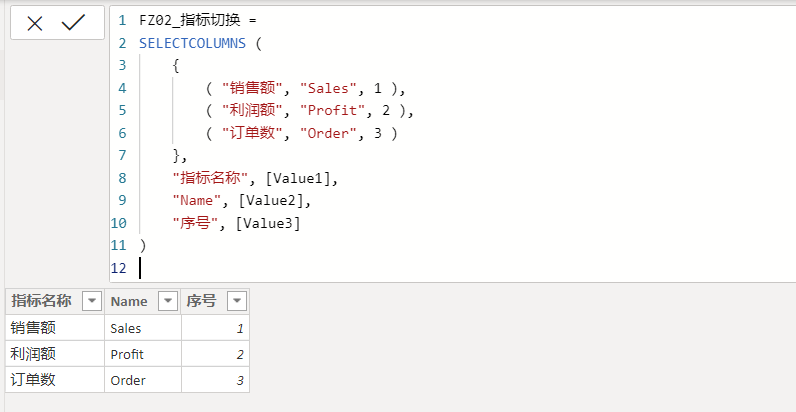
Task: Place cursor on [Value3] in line 10
Action: tap(269, 223)
